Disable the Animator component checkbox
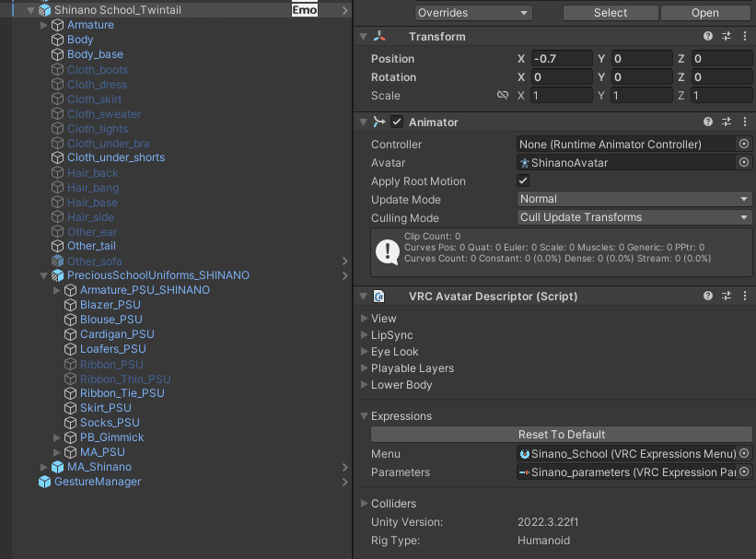 coord(397,122)
